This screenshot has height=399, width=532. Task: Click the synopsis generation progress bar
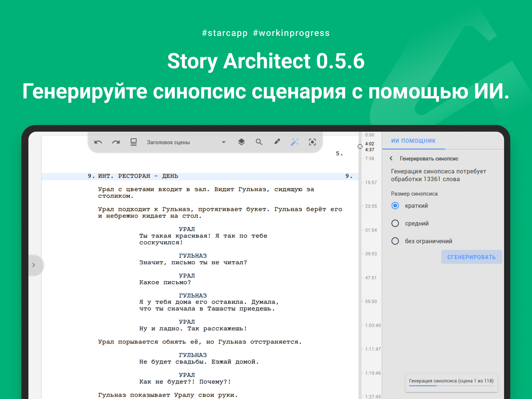[452, 386]
